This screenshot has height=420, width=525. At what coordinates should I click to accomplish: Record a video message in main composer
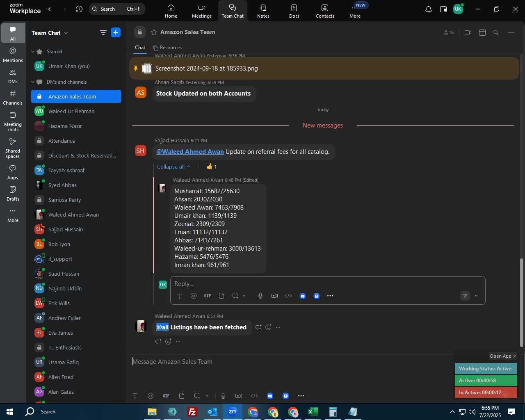(239, 396)
